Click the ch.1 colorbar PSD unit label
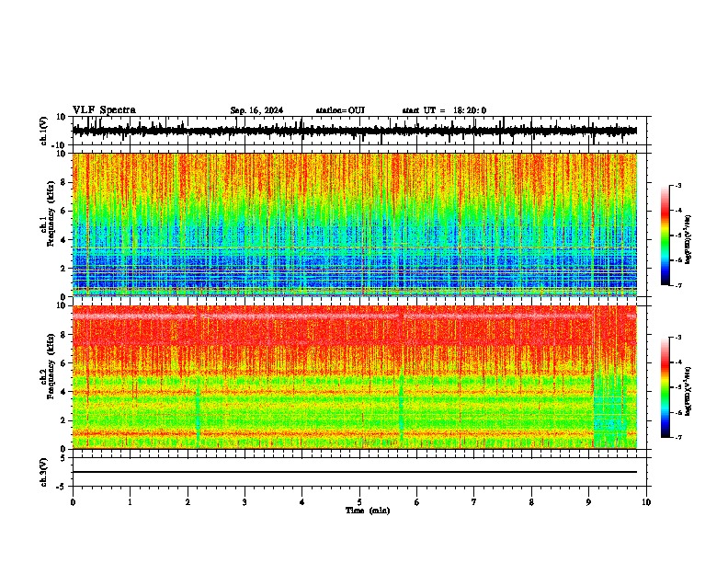The image size is (728, 563). pos(688,239)
